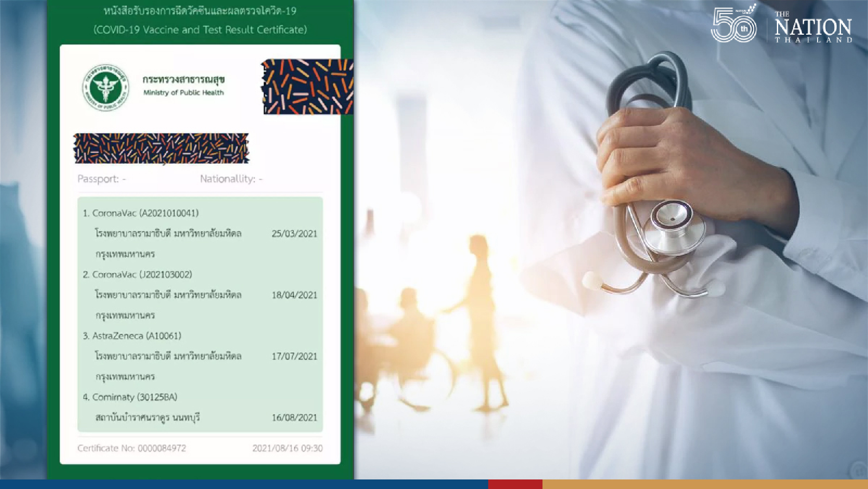Select the AstraZeneca (A10061) entry

132,336
